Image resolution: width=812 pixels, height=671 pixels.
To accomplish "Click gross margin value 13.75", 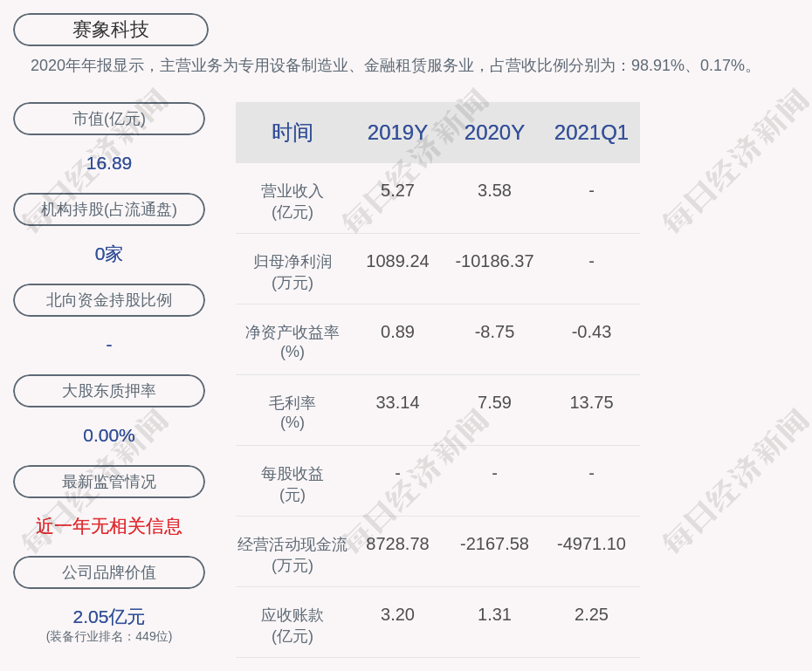I will 591,402.
